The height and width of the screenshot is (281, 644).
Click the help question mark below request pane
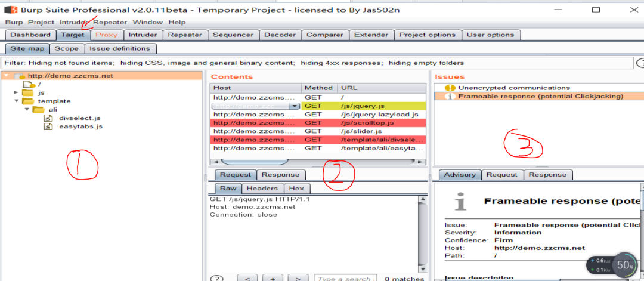coord(216,279)
